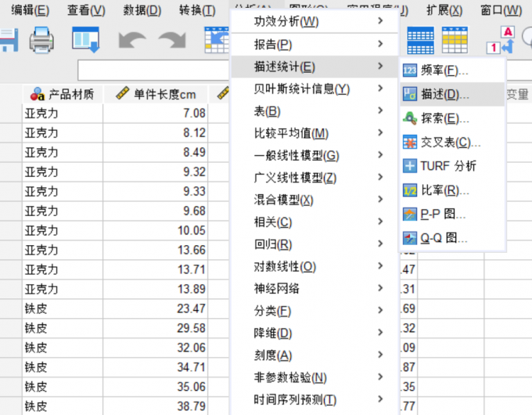This screenshot has width=532, height=415.
Task: Select the cell with value 7.08
Action: [x=156, y=113]
